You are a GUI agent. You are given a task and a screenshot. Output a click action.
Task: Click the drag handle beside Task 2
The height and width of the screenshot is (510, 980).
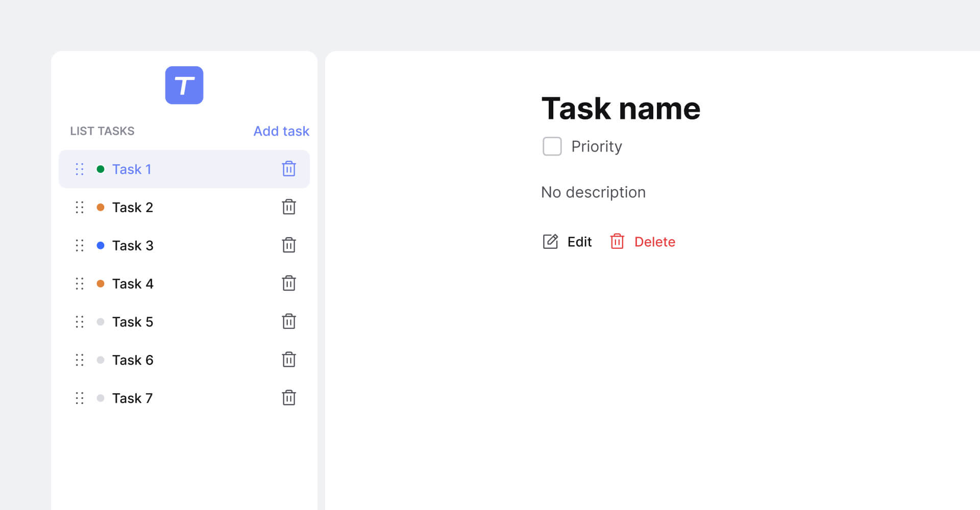click(x=79, y=207)
